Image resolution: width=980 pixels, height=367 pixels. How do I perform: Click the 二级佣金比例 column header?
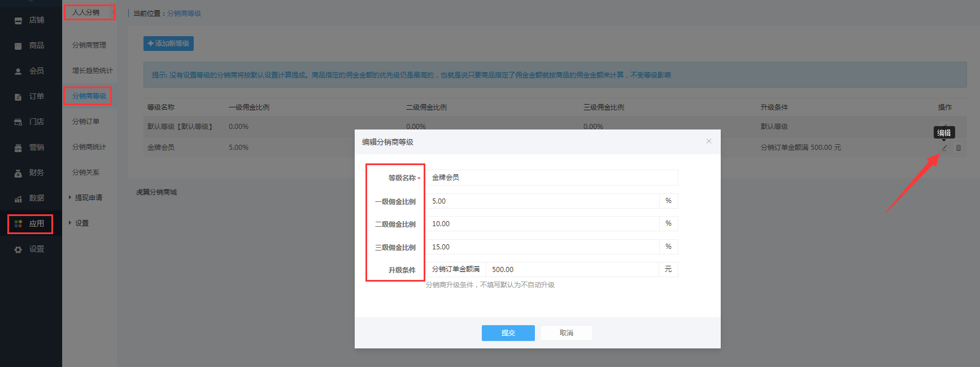[x=426, y=107]
